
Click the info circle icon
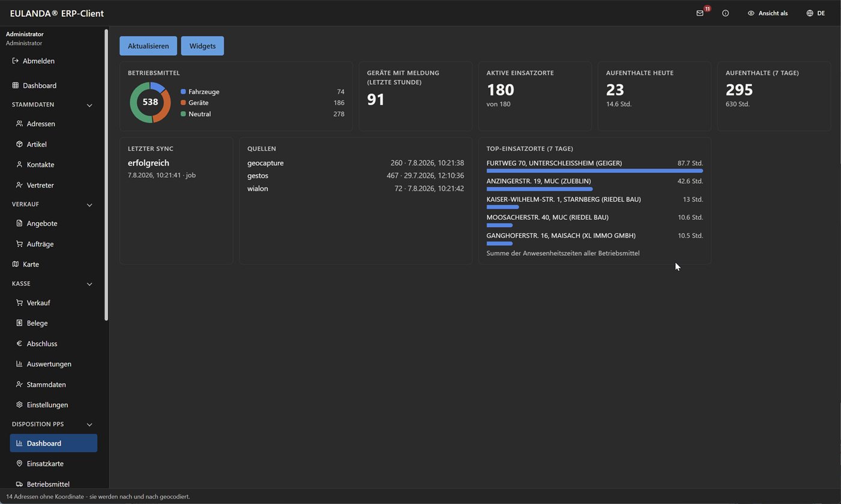tap(725, 13)
